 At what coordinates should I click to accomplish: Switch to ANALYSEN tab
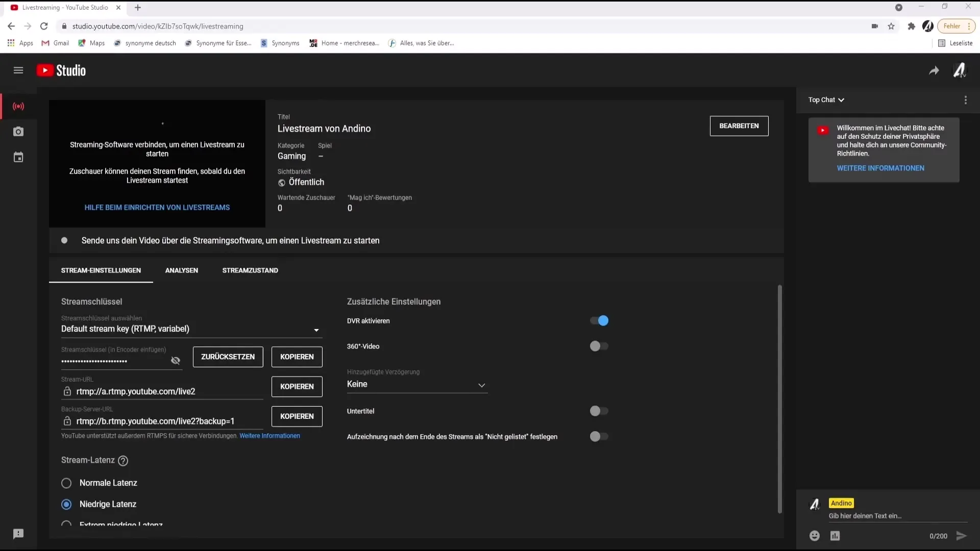[x=181, y=270]
